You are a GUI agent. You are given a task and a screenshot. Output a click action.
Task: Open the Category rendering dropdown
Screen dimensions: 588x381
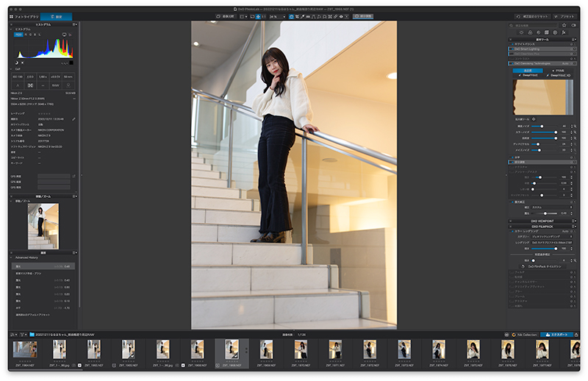(552, 237)
